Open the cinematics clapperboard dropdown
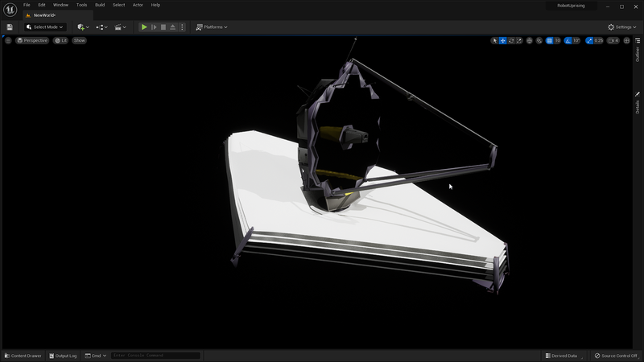644x362 pixels. (x=120, y=27)
